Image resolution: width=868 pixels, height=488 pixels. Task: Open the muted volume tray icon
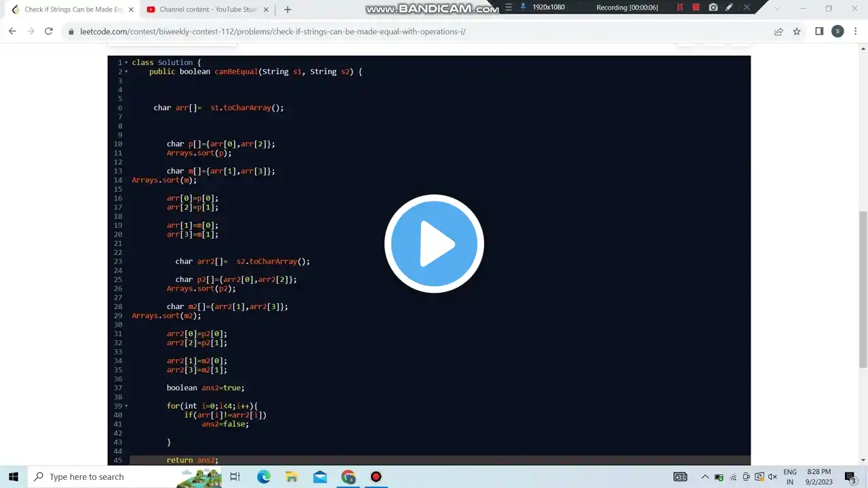772,477
